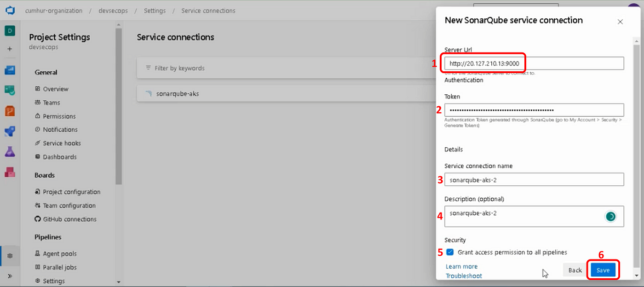Click the filter icon in keyword box

148,68
